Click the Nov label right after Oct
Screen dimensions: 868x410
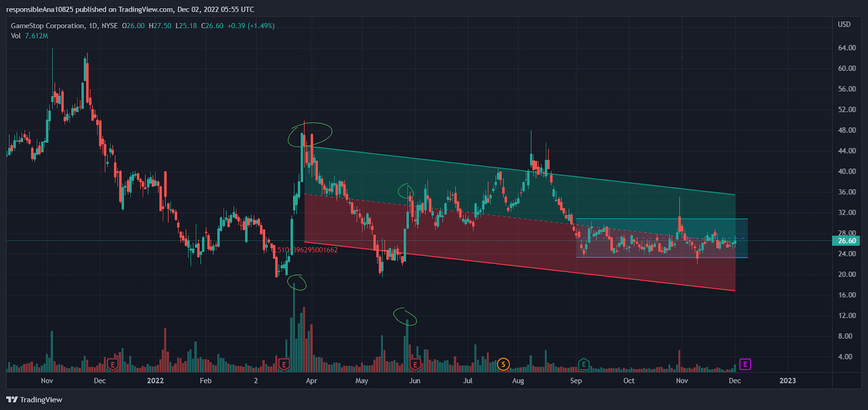[682, 381]
